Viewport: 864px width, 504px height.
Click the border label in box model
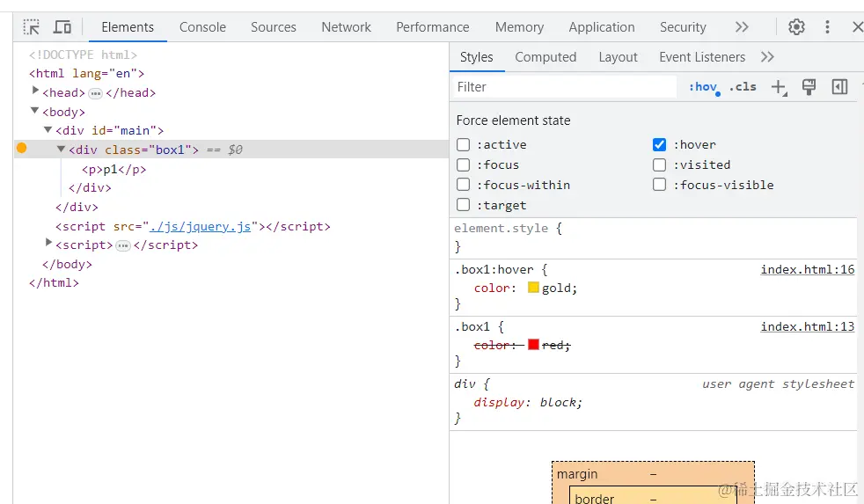coord(594,499)
